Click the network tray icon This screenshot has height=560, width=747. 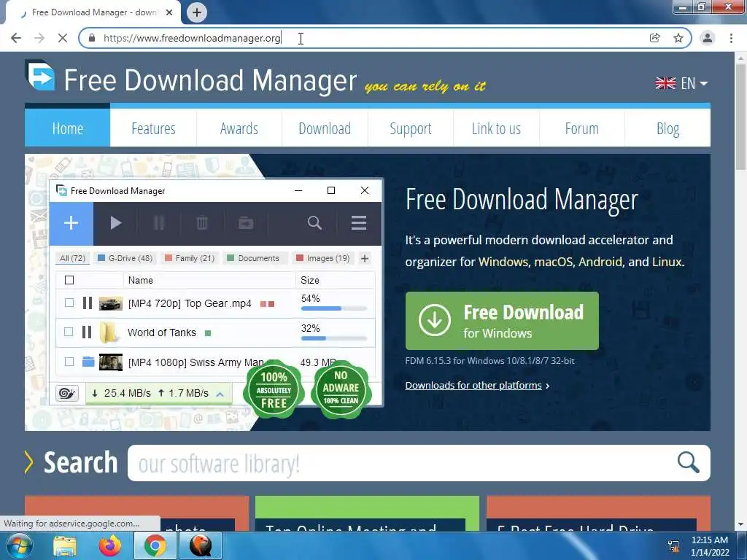(x=673, y=546)
